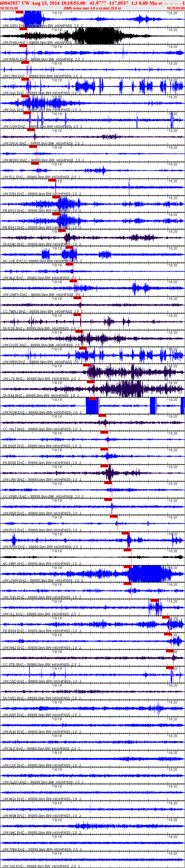Select the 'UW GUK EHZ' station label
The width and height of the screenshot is (185, 868).
(13, 93)
